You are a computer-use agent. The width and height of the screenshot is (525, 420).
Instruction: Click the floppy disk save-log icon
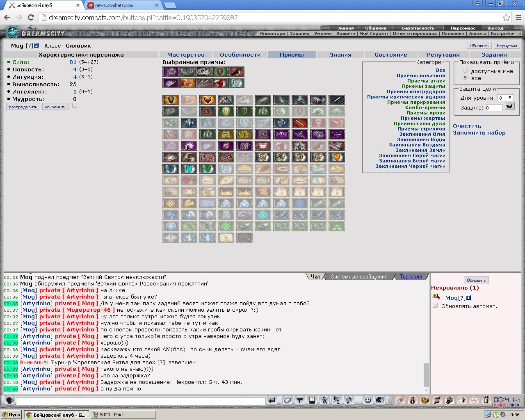[312, 400]
